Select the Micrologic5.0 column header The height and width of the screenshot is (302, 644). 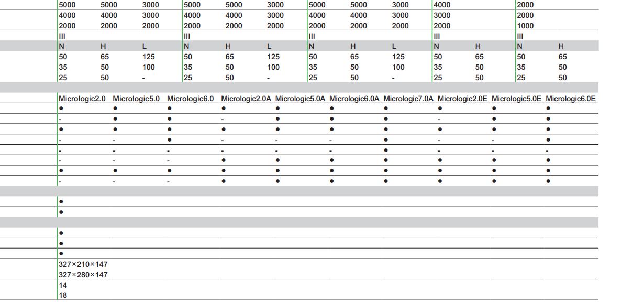(x=136, y=99)
